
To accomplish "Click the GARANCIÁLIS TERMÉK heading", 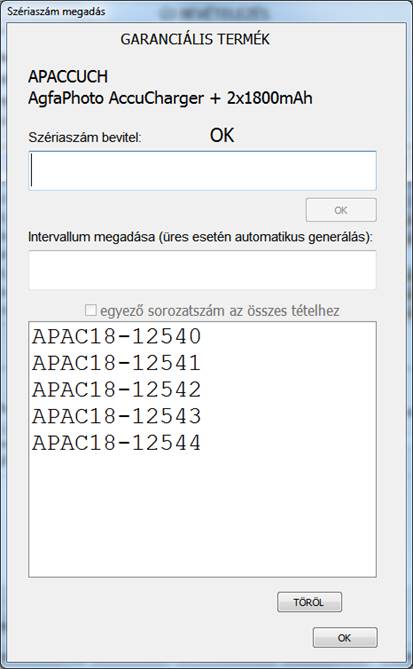I will [195, 40].
